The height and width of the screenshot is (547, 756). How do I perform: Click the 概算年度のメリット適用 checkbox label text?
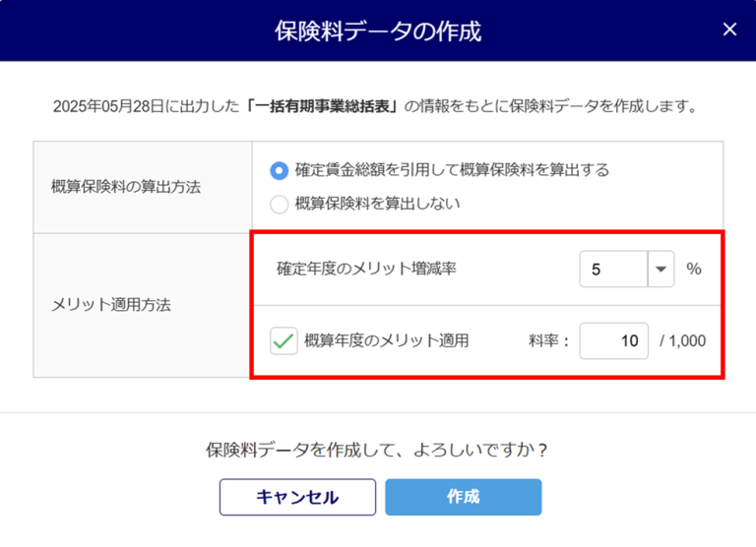pos(387,341)
